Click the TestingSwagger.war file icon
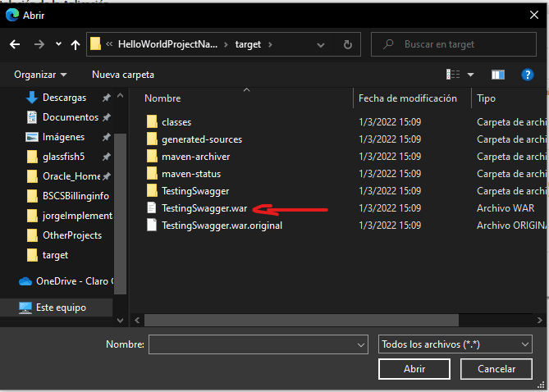This screenshot has width=549, height=392. (x=151, y=208)
